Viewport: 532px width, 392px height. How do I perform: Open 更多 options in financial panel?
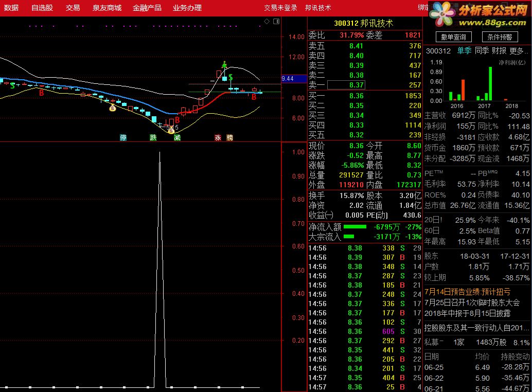pos(519,51)
